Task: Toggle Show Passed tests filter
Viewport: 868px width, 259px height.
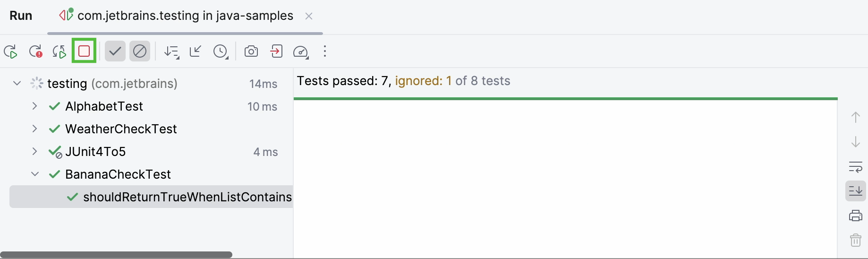Action: pyautogui.click(x=115, y=51)
